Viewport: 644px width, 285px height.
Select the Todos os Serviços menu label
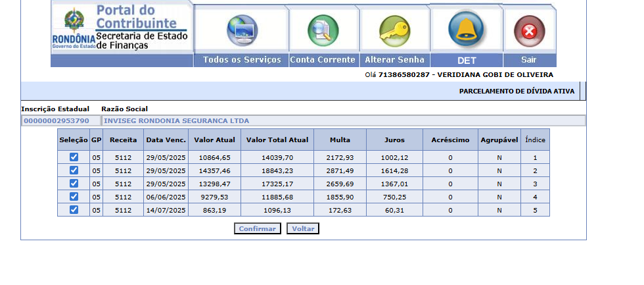tap(242, 60)
